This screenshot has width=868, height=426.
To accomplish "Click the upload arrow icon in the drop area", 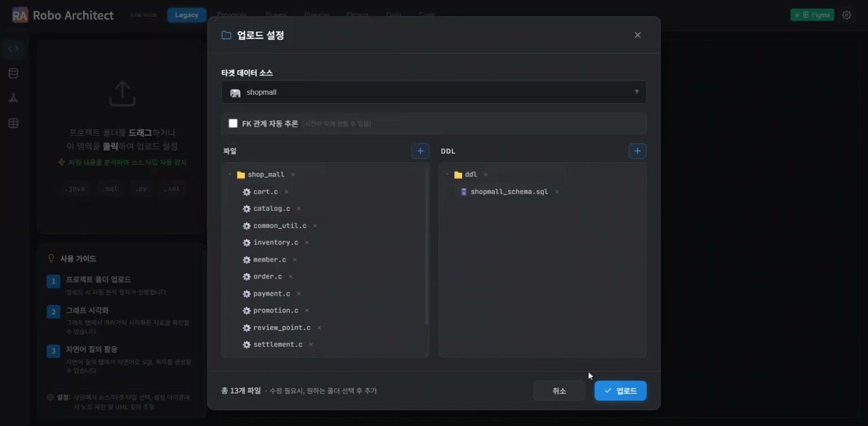I will pyautogui.click(x=122, y=94).
